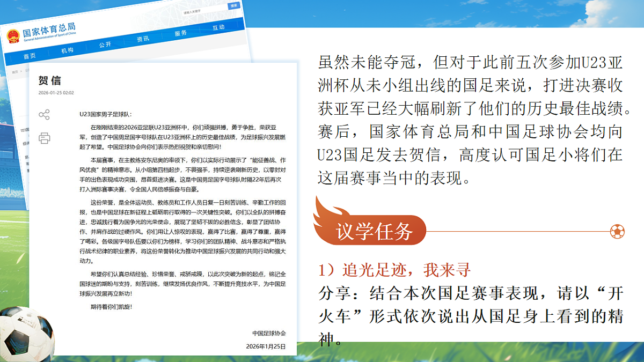Image resolution: width=644 pixels, height=362 pixels.
Task: Click the blue 搜索 button
Action: click(x=233, y=5)
